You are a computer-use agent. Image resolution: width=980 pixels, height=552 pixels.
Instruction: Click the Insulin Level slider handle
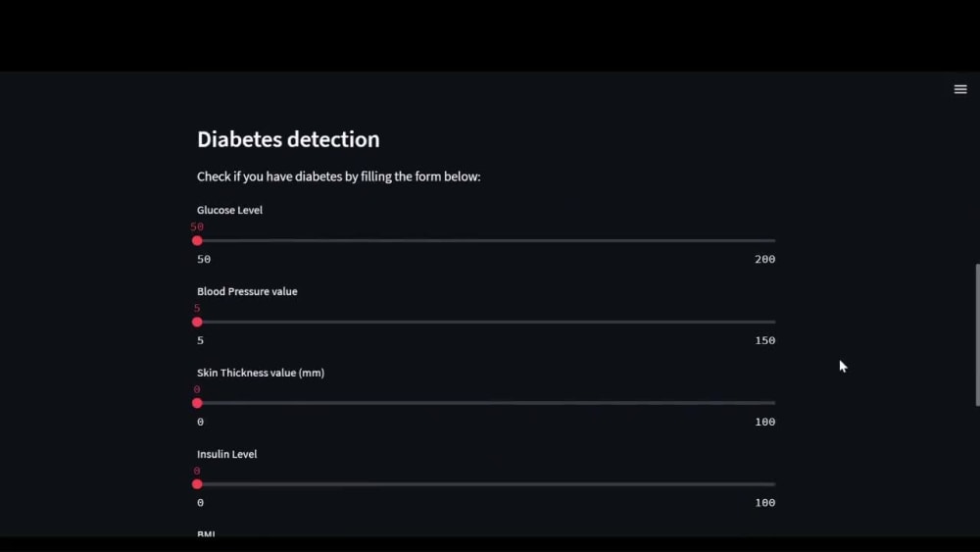197,484
